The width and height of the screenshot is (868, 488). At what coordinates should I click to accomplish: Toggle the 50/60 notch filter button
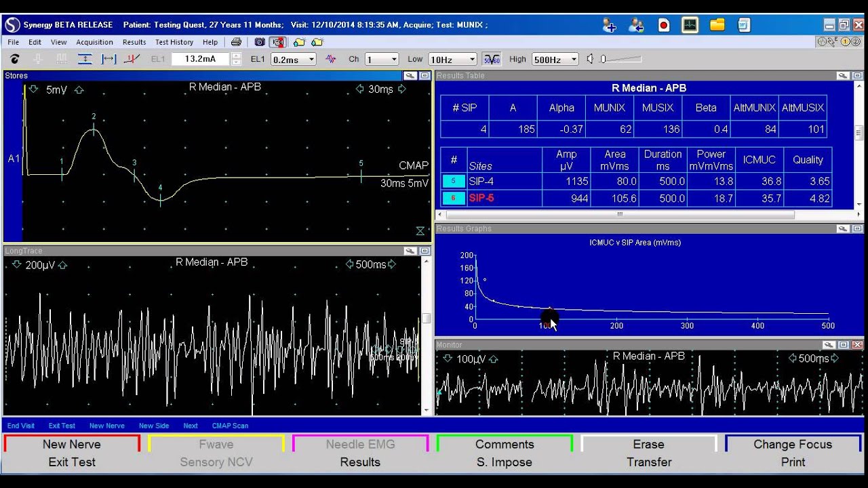click(492, 59)
